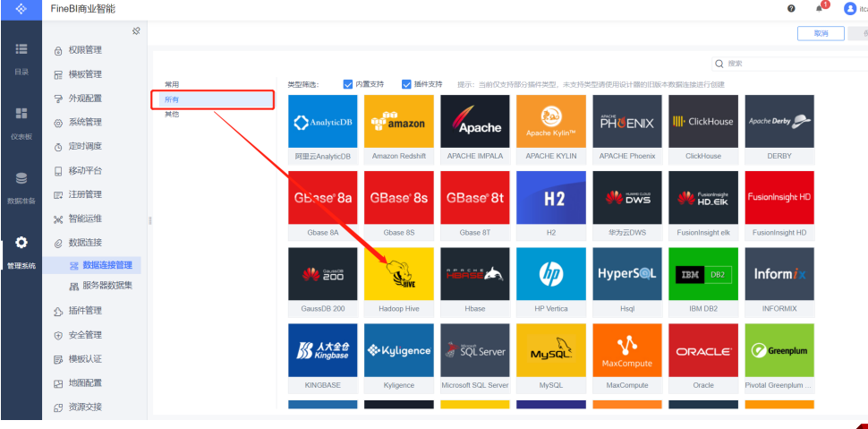The width and height of the screenshot is (868, 429).
Task: Select the 华为云DWS tile
Action: 627,206
